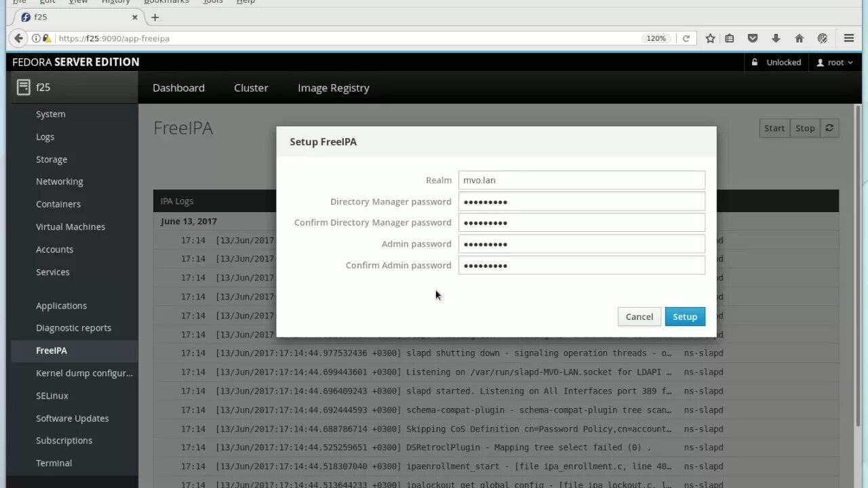This screenshot has height=488, width=868.
Task: Show bookmarks list icon in toolbar
Action: (x=730, y=39)
